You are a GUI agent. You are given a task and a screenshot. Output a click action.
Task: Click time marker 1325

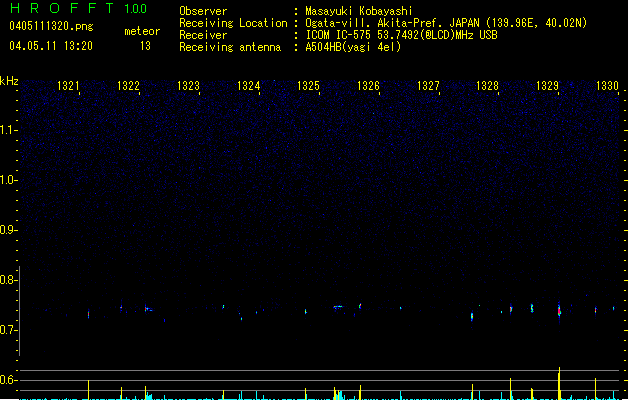pyautogui.click(x=308, y=86)
